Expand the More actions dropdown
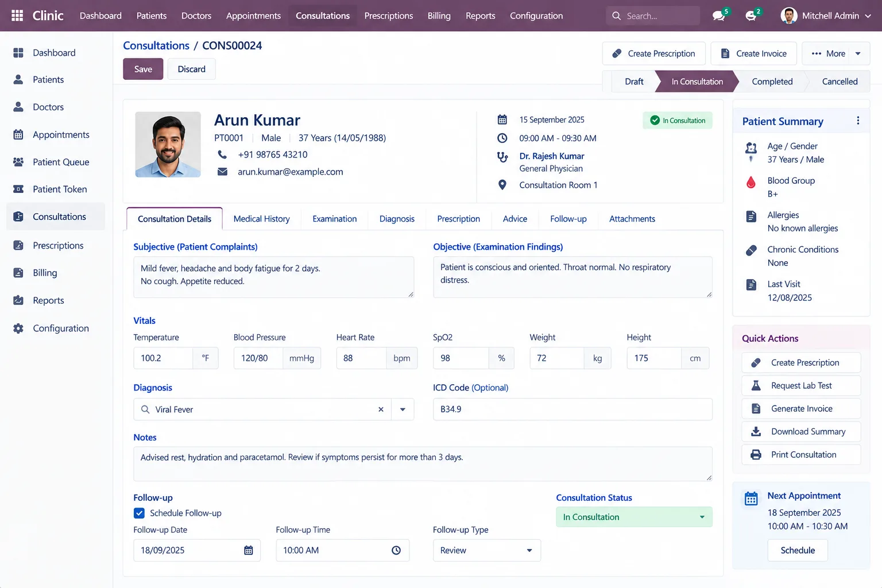Viewport: 882px width, 588px height. pyautogui.click(x=836, y=53)
